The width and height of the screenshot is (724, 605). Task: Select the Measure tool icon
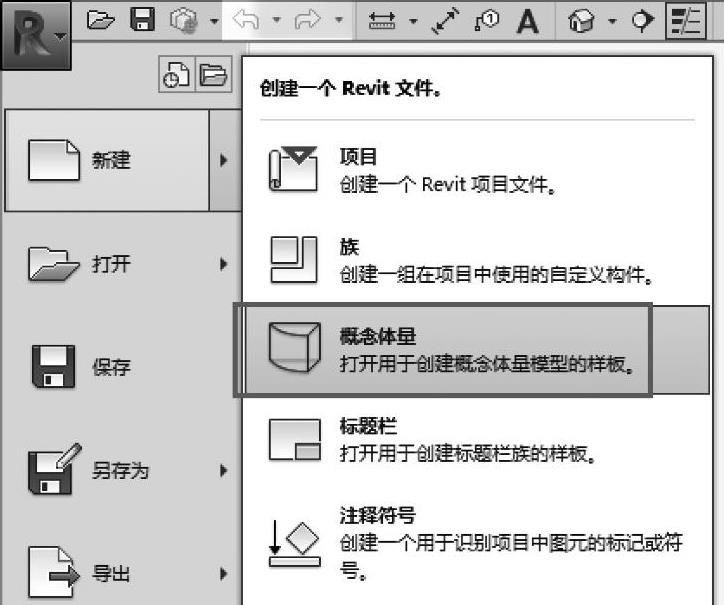(x=382, y=21)
